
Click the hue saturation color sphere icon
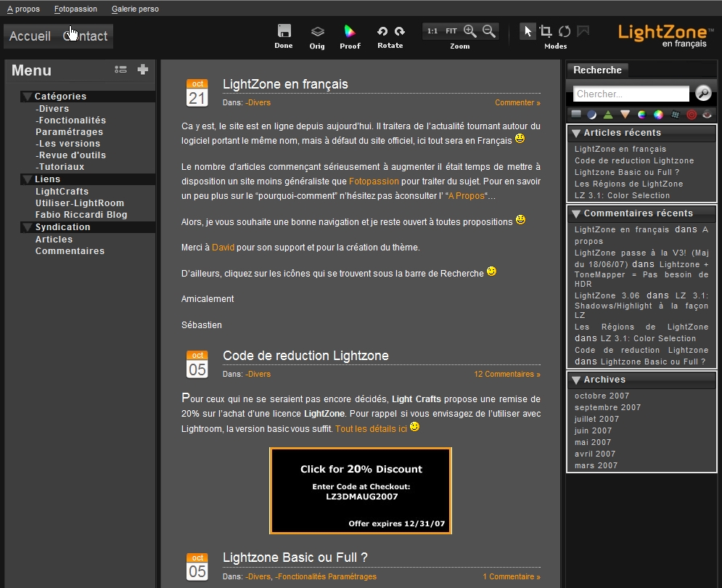(x=641, y=115)
